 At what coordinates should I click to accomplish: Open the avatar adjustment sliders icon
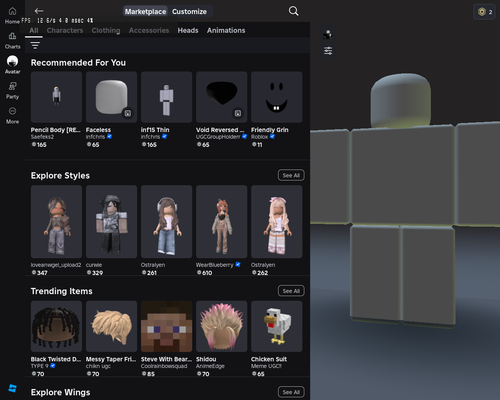(x=328, y=51)
